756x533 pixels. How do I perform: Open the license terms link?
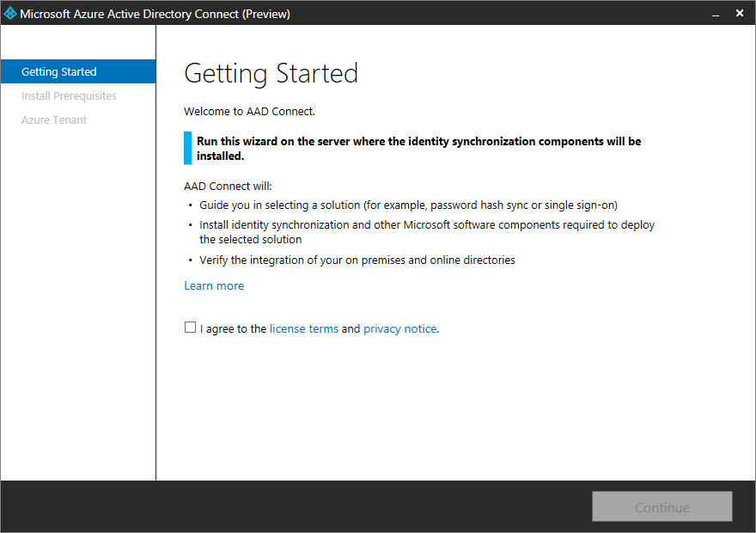303,328
